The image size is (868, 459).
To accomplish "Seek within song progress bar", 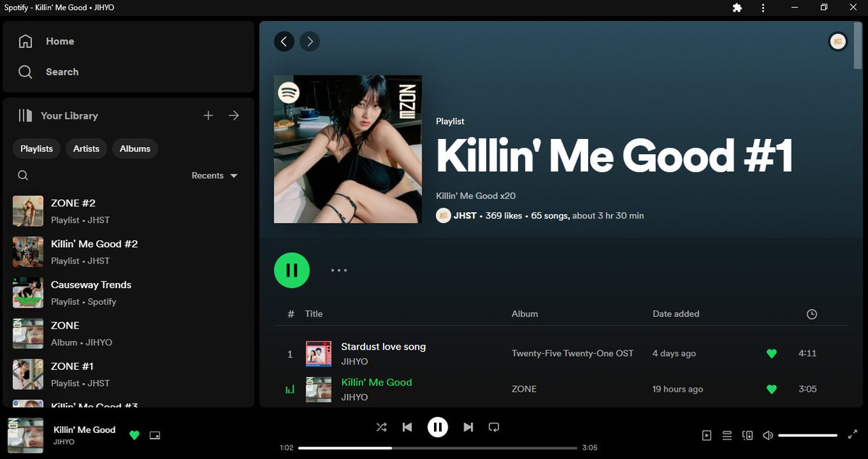I will (438, 448).
